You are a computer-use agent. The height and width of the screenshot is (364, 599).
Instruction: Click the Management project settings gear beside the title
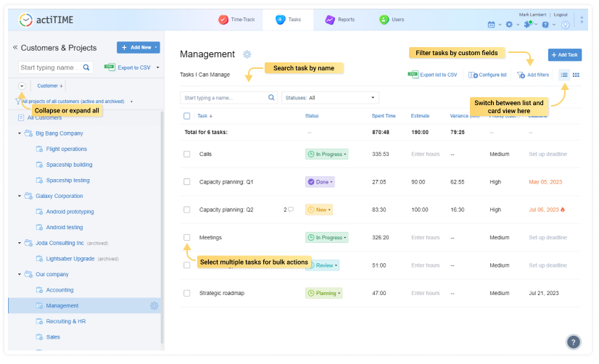coord(247,54)
